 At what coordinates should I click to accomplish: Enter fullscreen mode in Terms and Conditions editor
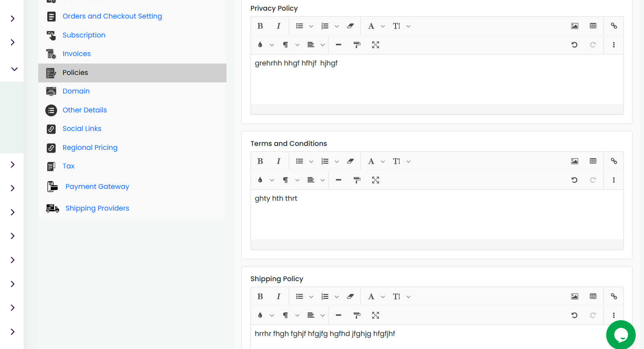click(375, 180)
